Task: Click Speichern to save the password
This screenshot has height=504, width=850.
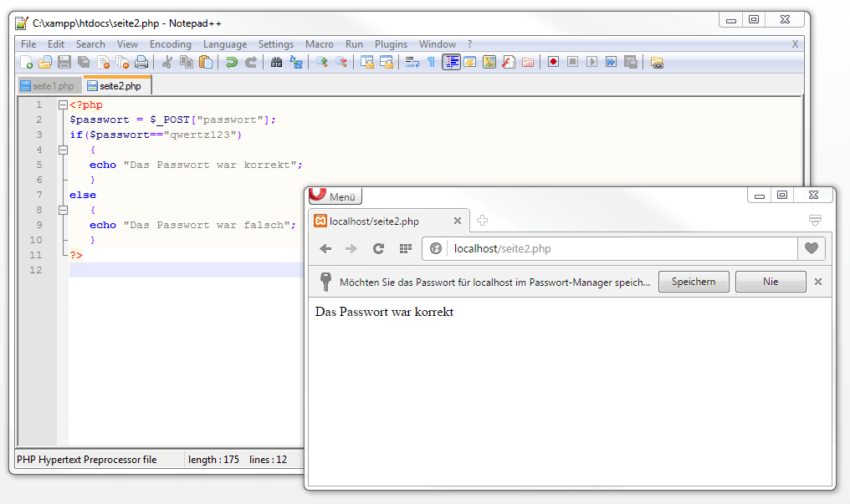Action: [694, 282]
